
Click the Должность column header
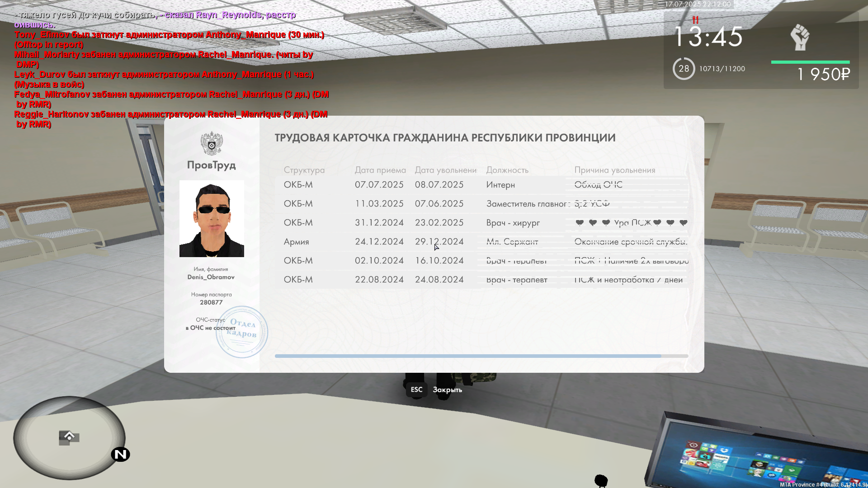pyautogui.click(x=507, y=170)
